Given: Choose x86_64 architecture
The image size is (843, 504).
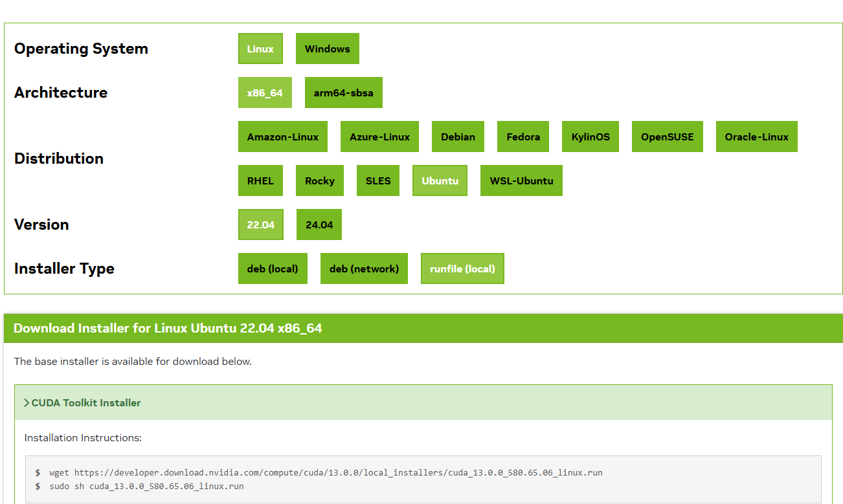Looking at the screenshot, I should (265, 93).
